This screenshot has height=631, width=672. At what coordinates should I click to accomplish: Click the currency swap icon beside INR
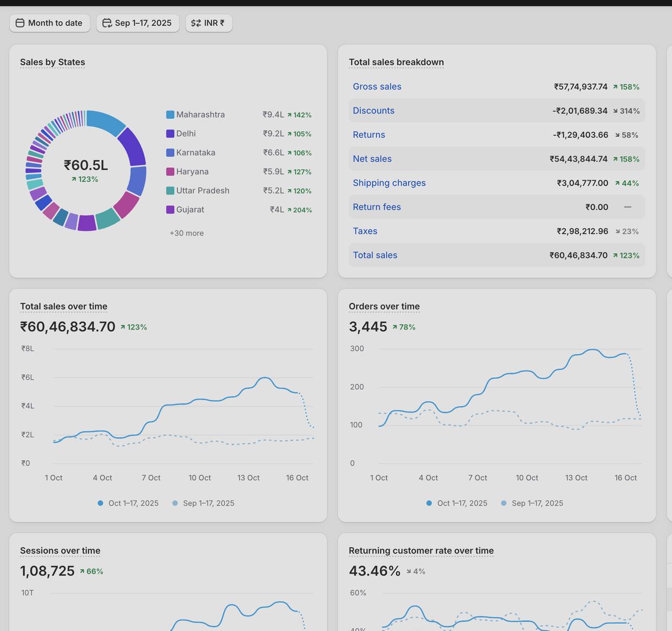[196, 23]
